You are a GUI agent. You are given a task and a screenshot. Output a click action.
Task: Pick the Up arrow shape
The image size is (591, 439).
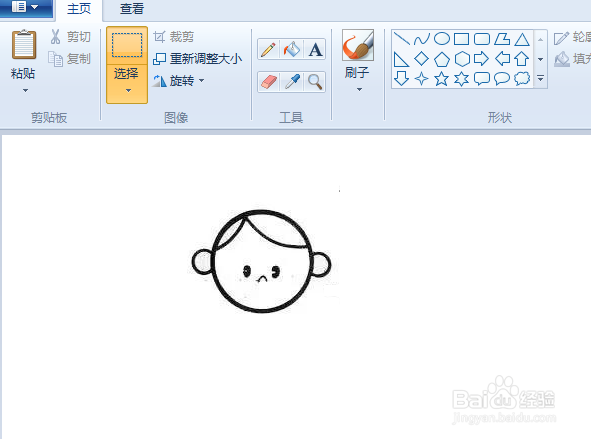tap(522, 59)
